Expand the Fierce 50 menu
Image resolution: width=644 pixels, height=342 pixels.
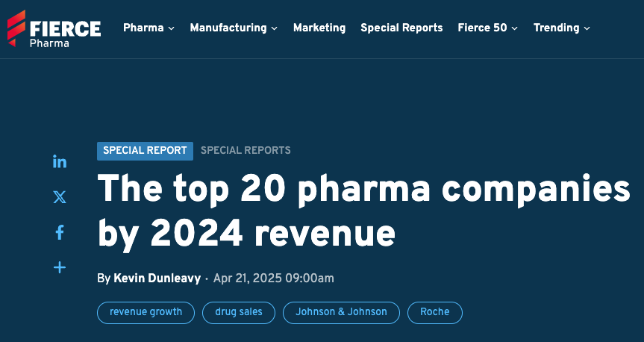(x=487, y=28)
